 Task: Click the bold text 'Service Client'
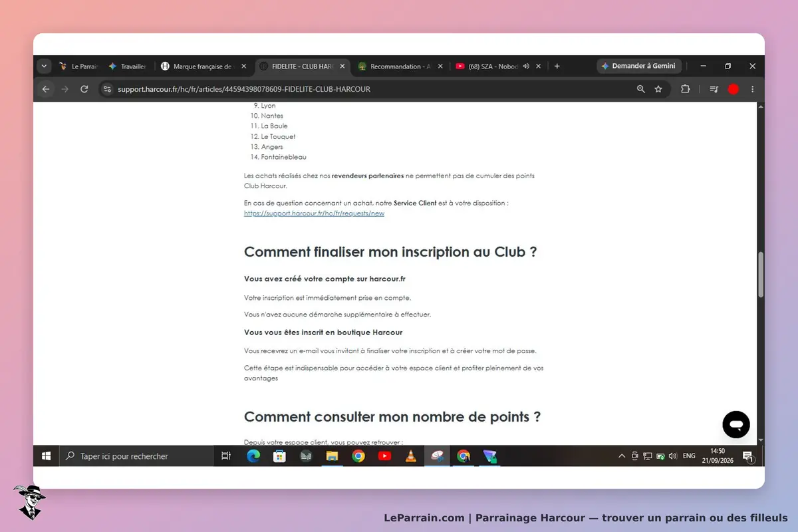(415, 203)
